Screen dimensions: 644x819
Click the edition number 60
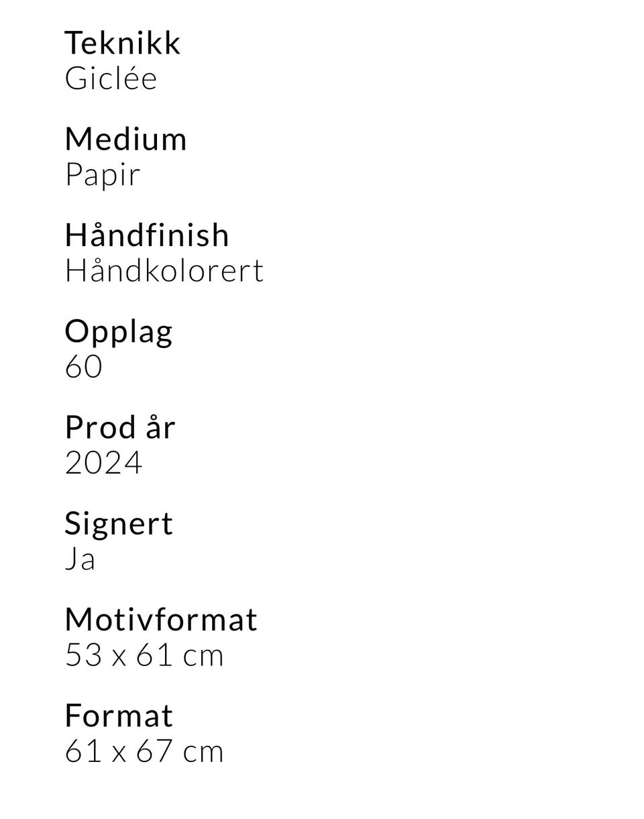pos(83,367)
